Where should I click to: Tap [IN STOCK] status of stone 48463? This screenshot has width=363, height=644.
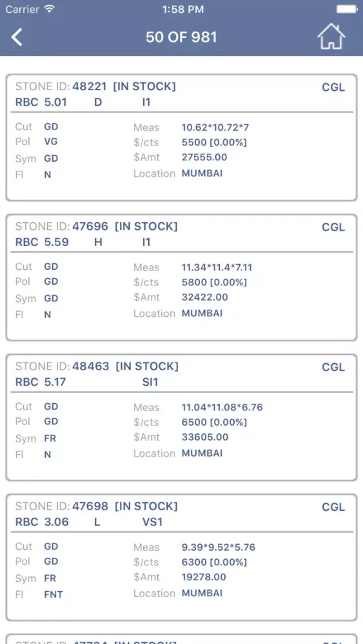(147, 366)
